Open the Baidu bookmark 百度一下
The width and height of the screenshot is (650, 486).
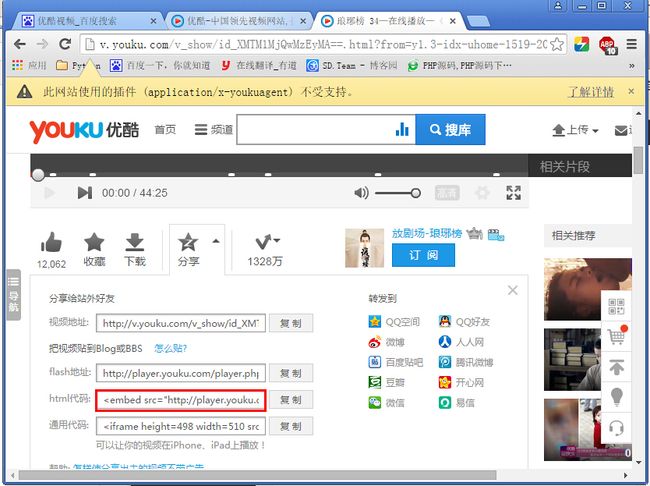160,66
